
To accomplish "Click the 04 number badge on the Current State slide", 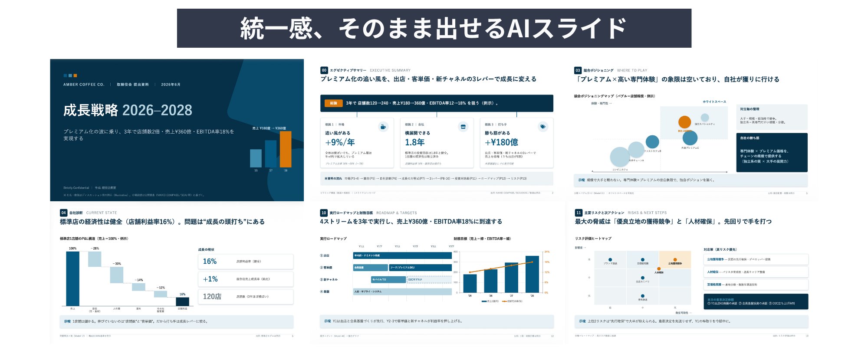I will tap(63, 213).
